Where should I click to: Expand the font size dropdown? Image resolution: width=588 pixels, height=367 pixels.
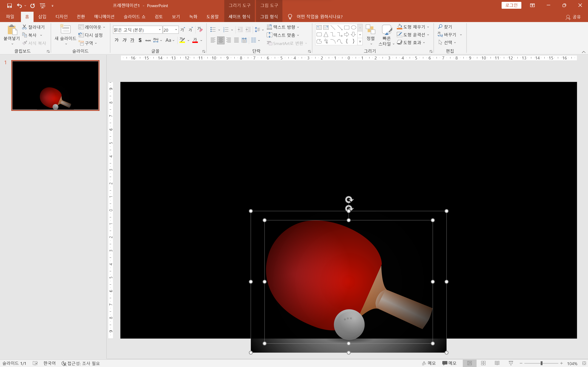point(176,30)
